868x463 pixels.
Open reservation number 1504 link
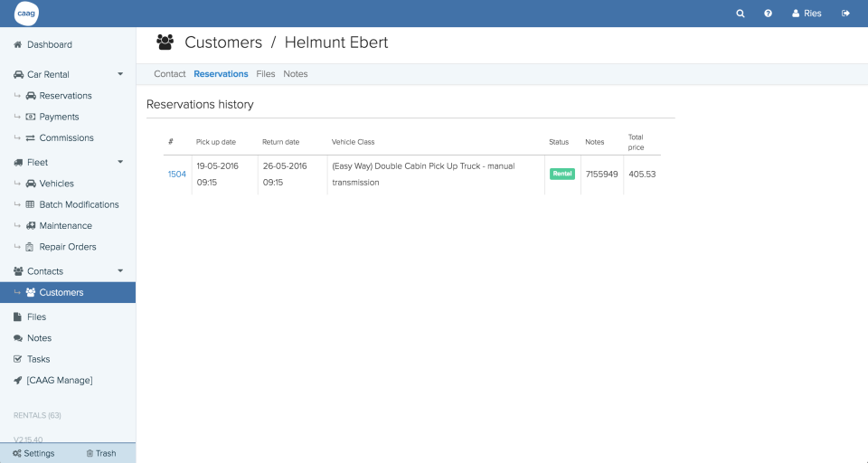[x=177, y=175]
